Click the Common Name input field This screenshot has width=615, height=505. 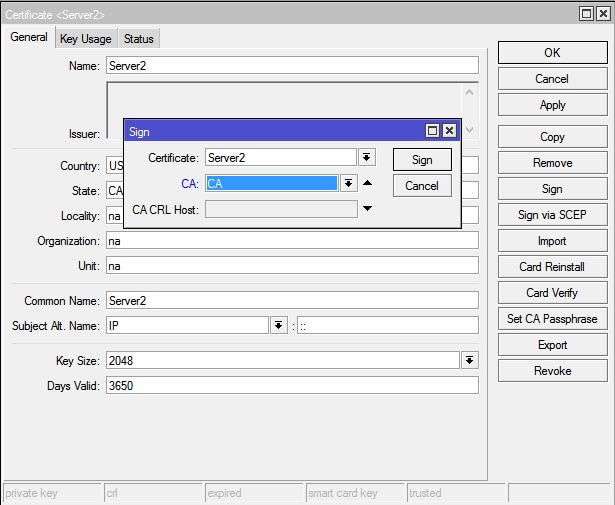pyautogui.click(x=292, y=300)
